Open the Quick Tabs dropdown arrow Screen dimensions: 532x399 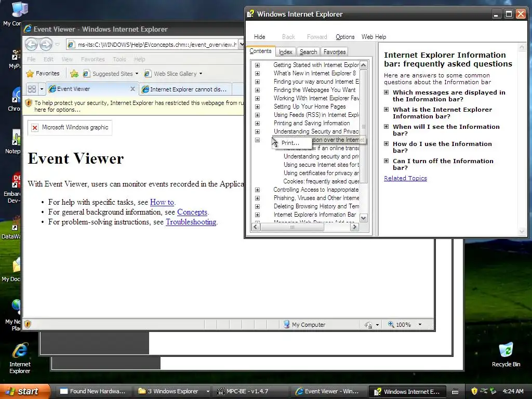(x=42, y=89)
